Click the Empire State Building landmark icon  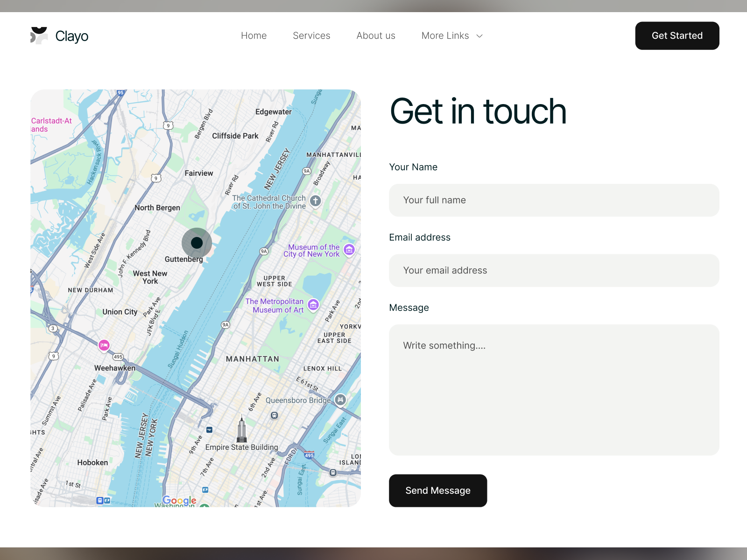(x=241, y=428)
